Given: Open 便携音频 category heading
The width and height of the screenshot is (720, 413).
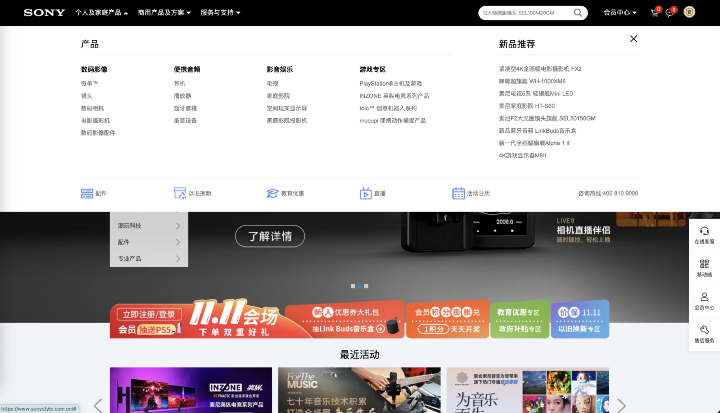Looking at the screenshot, I should pyautogui.click(x=187, y=69).
